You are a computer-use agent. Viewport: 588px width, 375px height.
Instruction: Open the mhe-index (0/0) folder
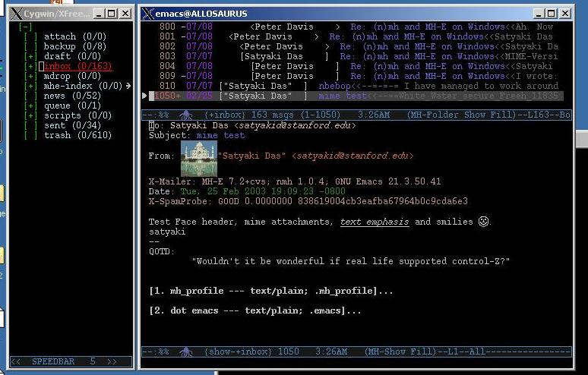click(83, 86)
